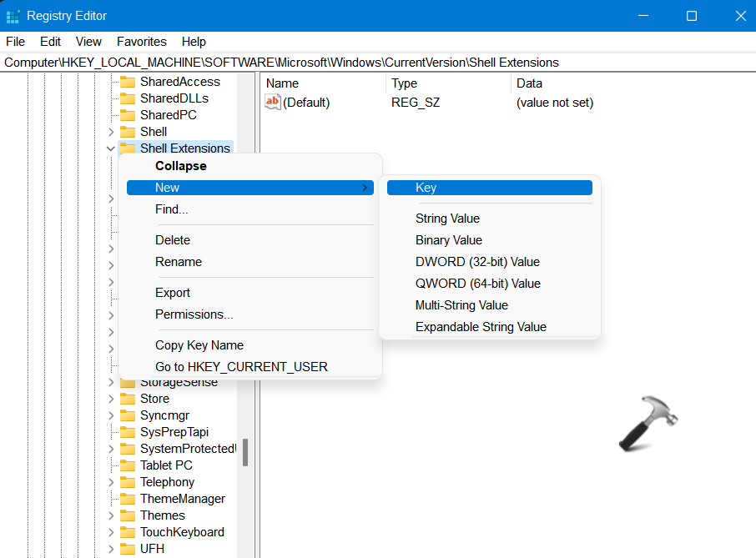Viewport: 756px width, 558px height.
Task: Click the Type column header
Action: tap(405, 83)
